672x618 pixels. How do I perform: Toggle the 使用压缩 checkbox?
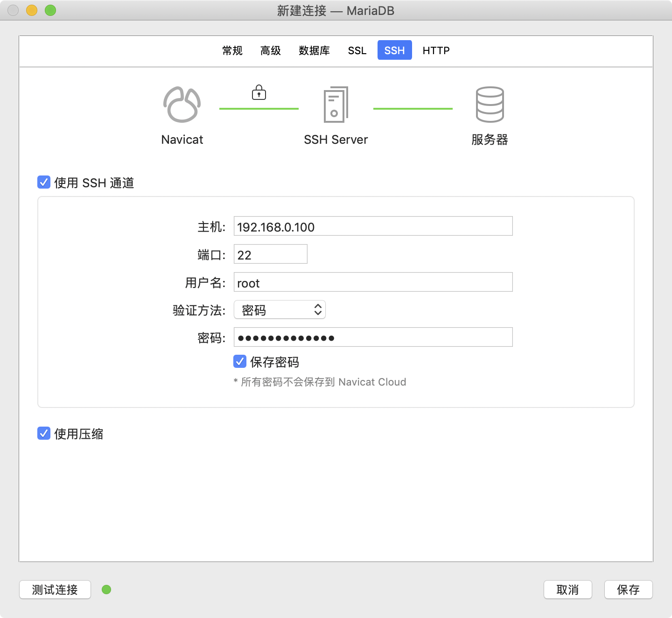[44, 433]
